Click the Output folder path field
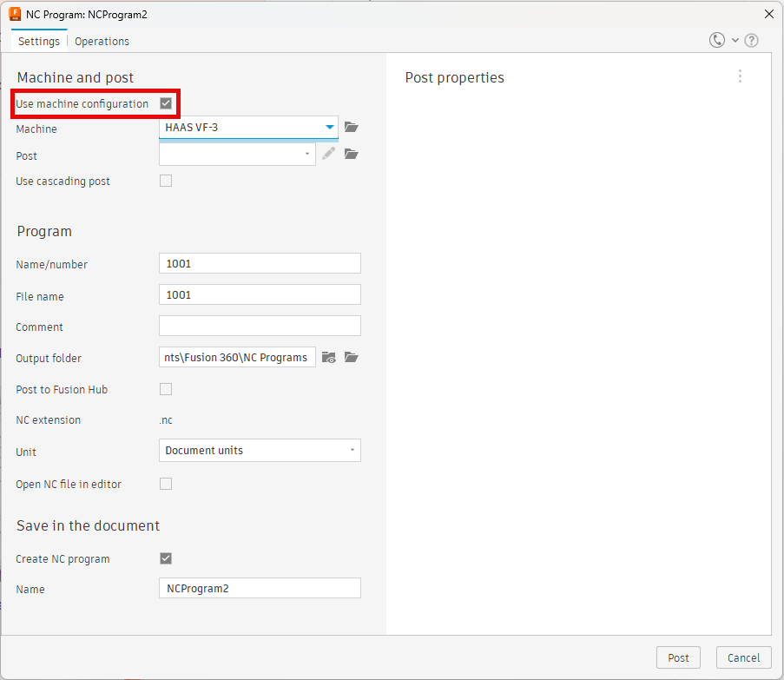 [237, 357]
